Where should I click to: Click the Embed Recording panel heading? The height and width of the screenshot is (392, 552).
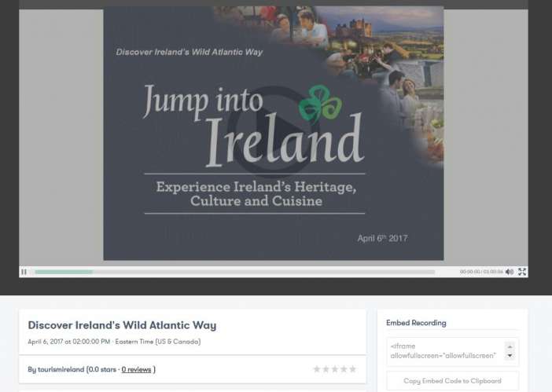tap(416, 323)
